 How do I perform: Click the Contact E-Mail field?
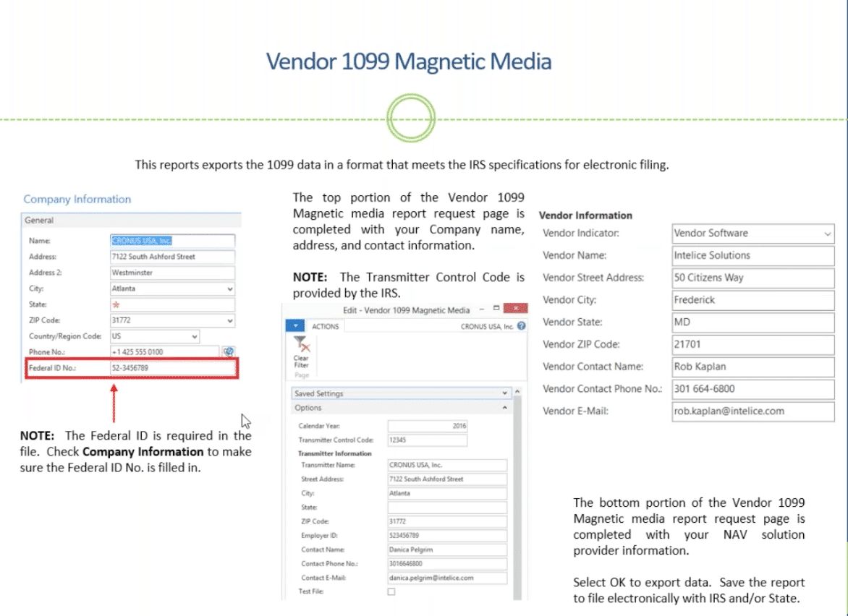tap(447, 578)
